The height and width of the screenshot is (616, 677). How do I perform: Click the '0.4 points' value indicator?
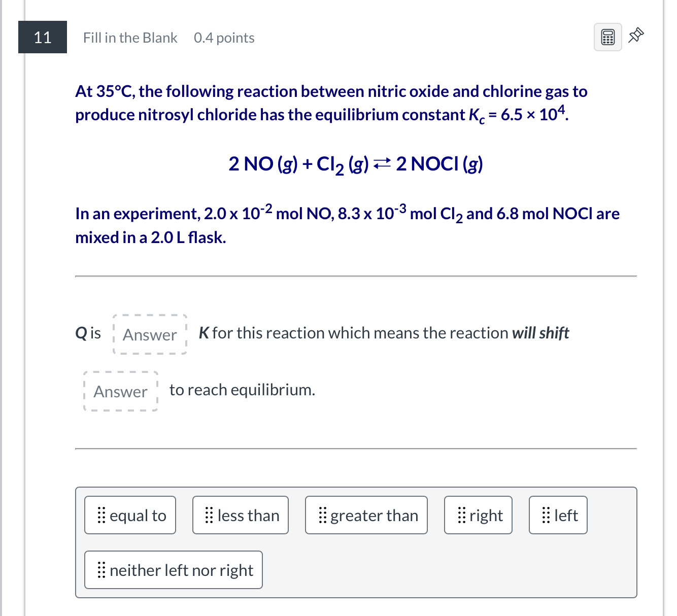[224, 38]
